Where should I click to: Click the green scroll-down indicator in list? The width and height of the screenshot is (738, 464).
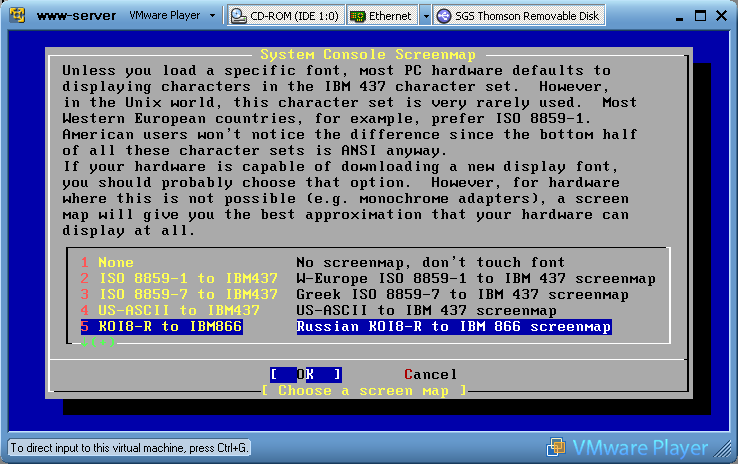[98, 342]
